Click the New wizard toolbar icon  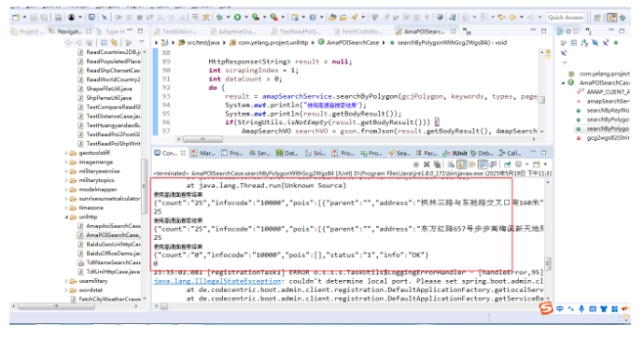(16, 17)
